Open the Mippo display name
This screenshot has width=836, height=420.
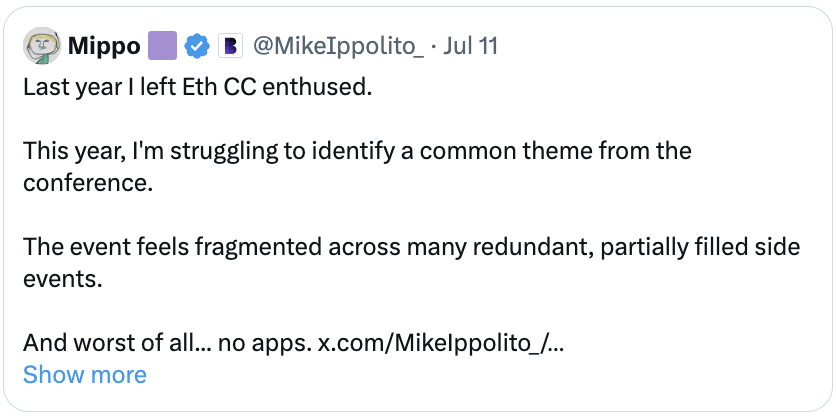pos(103,46)
